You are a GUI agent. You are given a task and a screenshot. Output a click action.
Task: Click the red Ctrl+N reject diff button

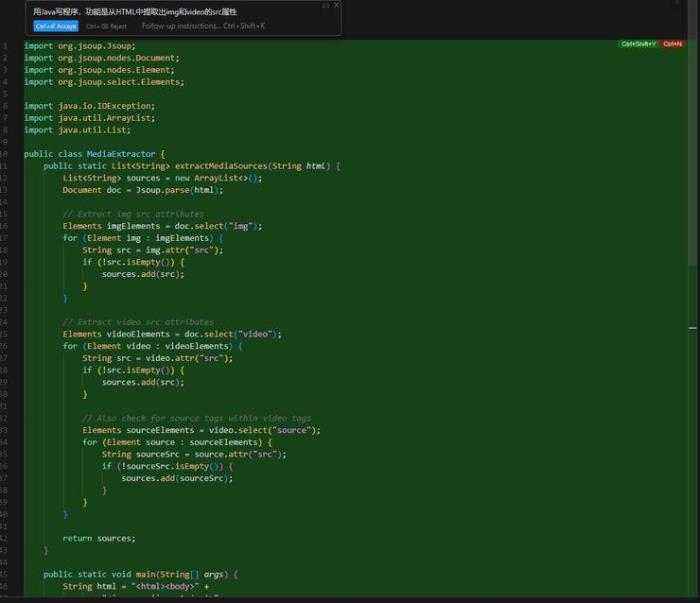tap(672, 44)
